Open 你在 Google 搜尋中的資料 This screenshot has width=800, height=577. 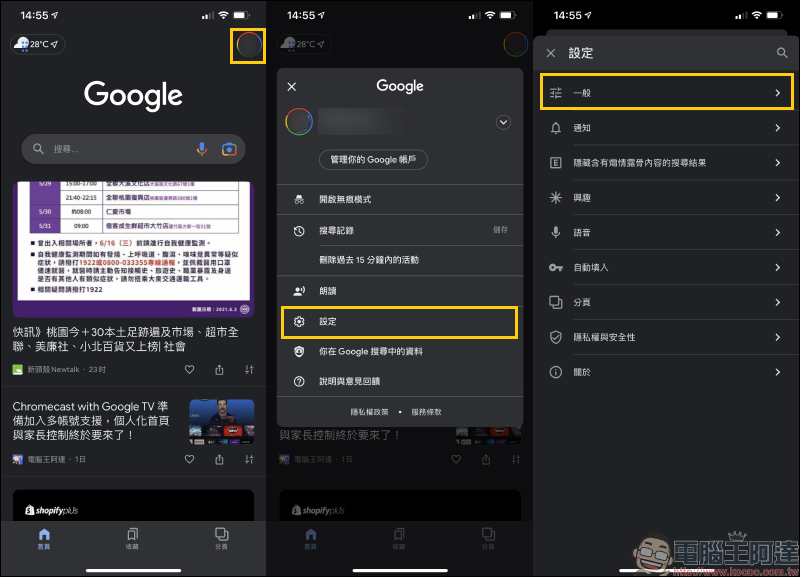coord(400,352)
